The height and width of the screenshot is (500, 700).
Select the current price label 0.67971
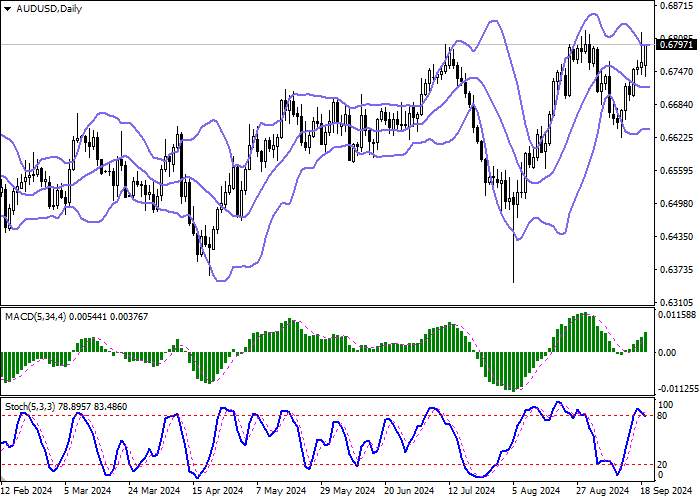click(676, 45)
